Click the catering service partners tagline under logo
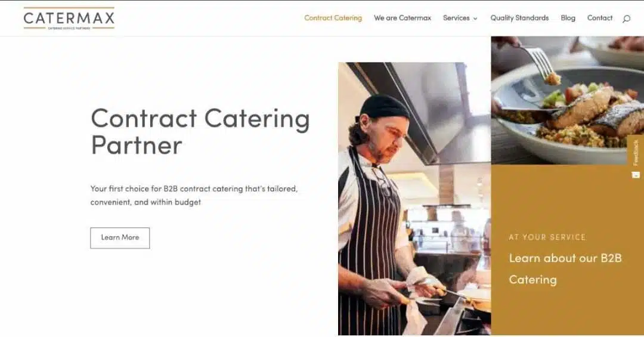Viewport: 644px width, 337px height. [69, 29]
